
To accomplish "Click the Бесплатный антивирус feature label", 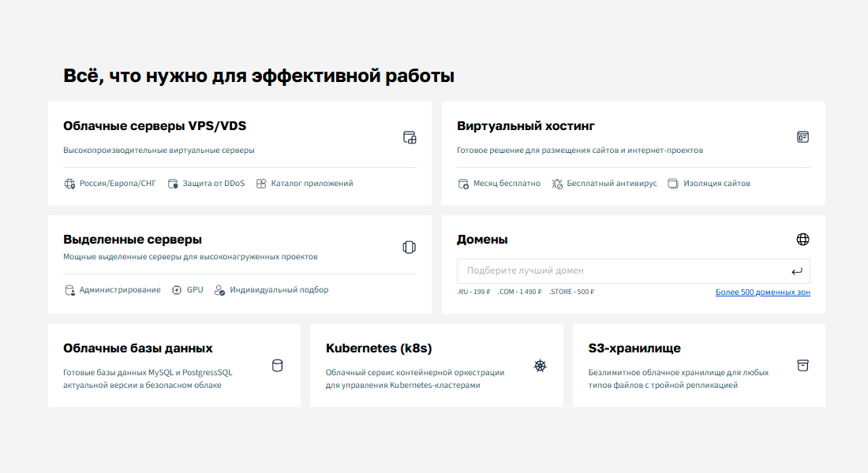I will point(612,183).
